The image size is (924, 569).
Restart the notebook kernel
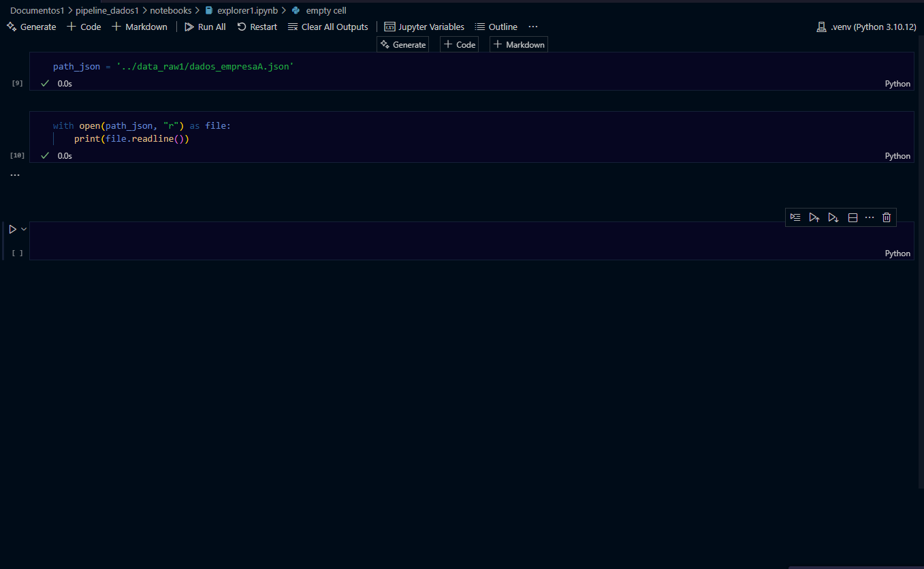(x=257, y=27)
